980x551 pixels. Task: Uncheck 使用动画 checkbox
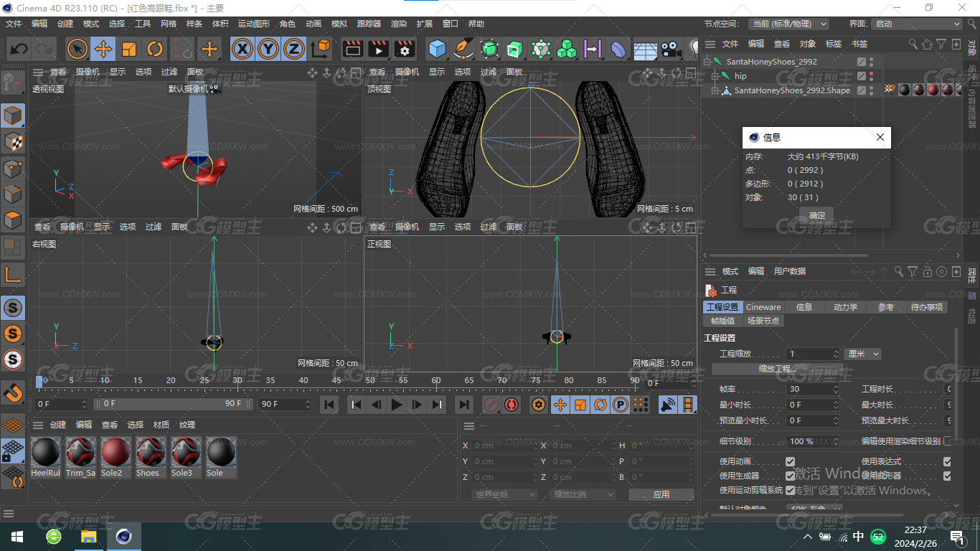[790, 461]
